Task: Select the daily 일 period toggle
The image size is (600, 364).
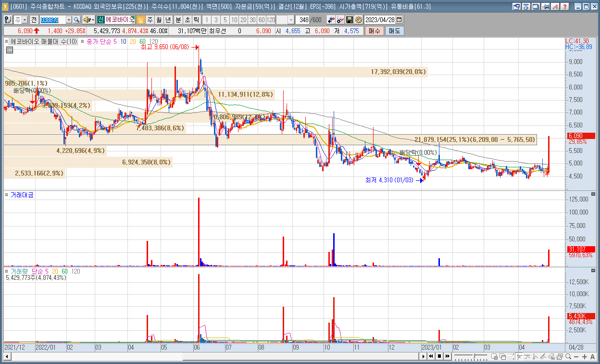Action: coord(141,20)
